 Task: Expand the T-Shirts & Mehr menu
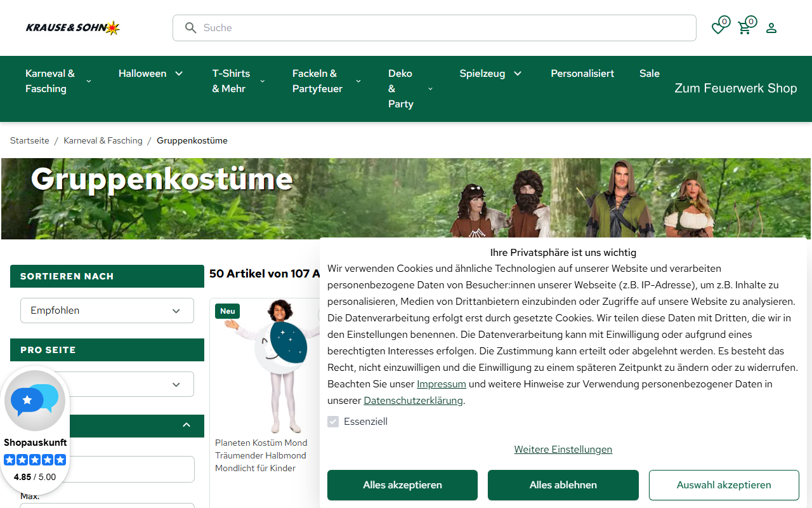(239, 81)
